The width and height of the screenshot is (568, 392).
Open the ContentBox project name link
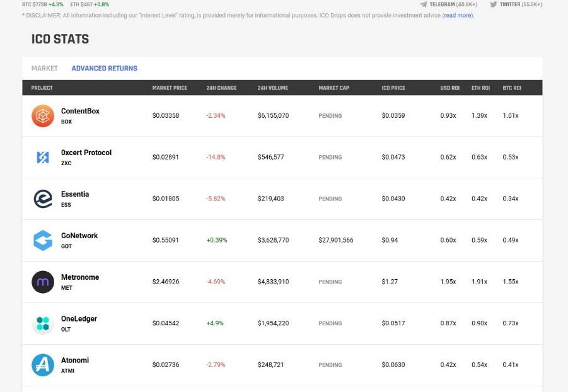(80, 111)
